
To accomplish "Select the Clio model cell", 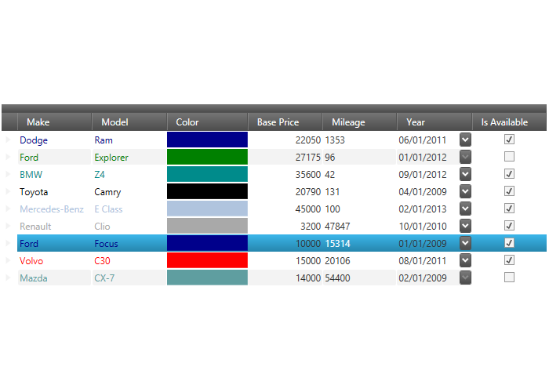I will 129,226.
